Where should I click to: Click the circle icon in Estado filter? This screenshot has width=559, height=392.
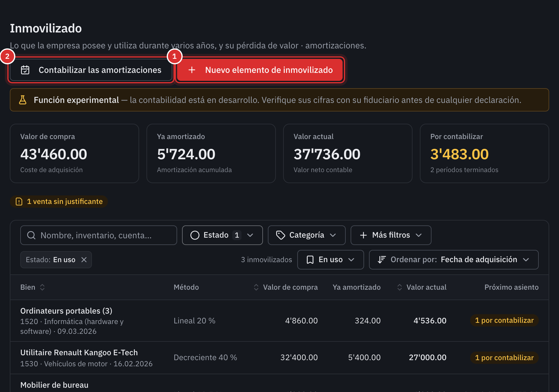[195, 235]
